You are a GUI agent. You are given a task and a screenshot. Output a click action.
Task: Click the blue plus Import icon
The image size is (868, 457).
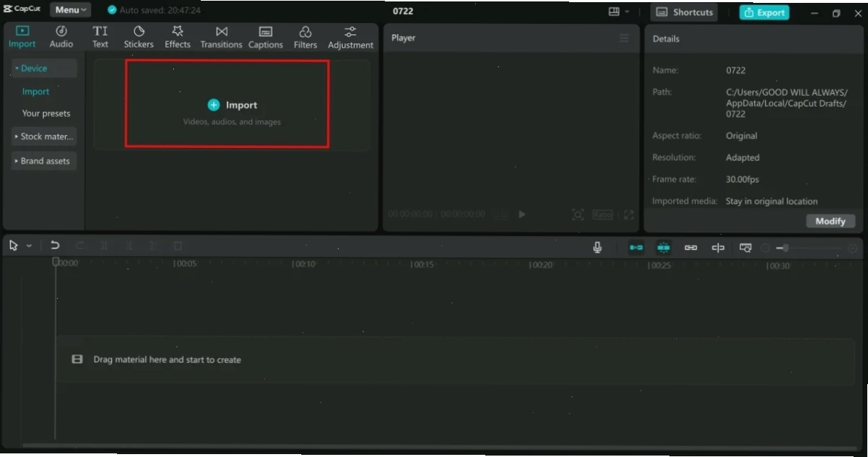pos(214,105)
